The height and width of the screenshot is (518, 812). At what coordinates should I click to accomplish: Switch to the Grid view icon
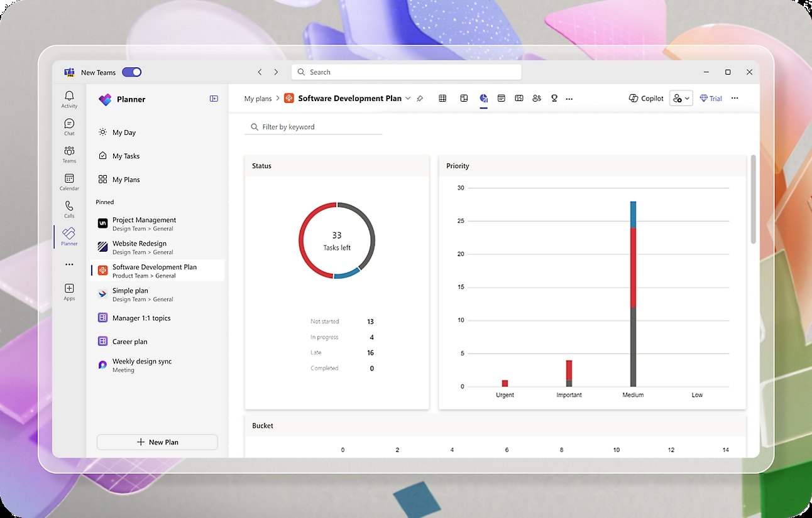click(x=443, y=98)
